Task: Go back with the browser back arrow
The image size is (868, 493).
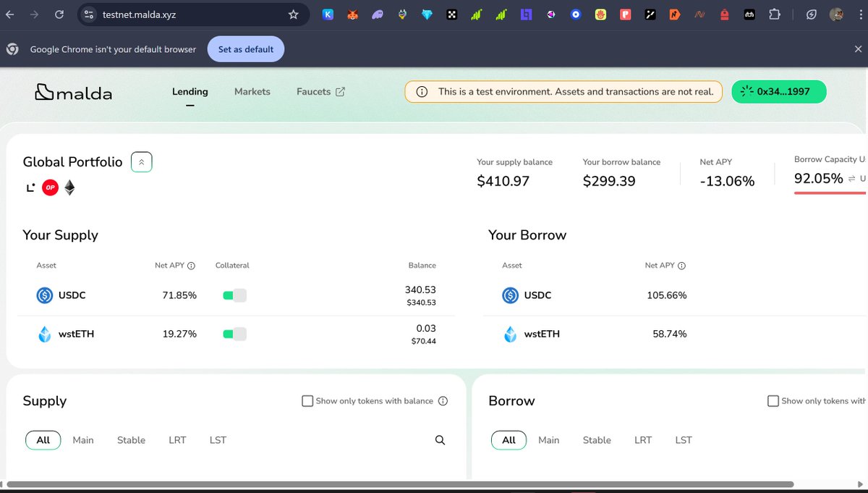Action: click(9, 14)
